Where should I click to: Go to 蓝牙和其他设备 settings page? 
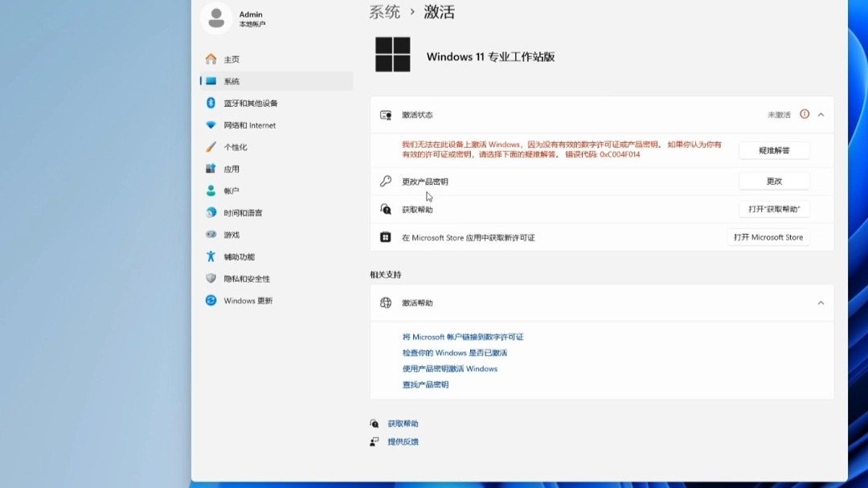(276, 103)
